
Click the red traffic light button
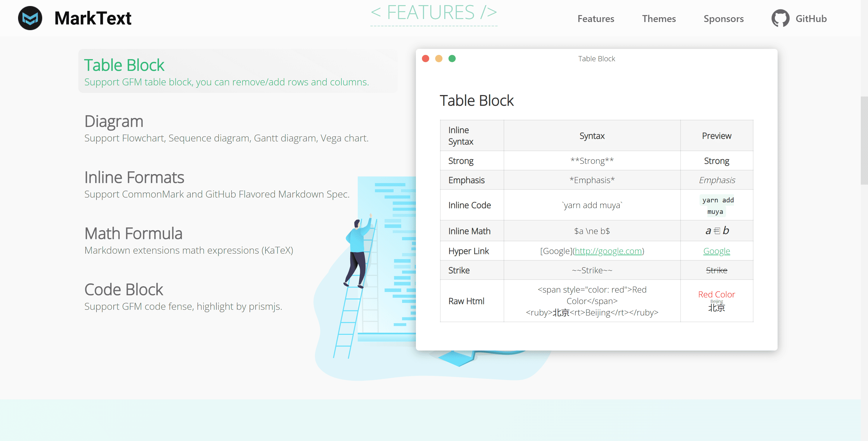(426, 58)
